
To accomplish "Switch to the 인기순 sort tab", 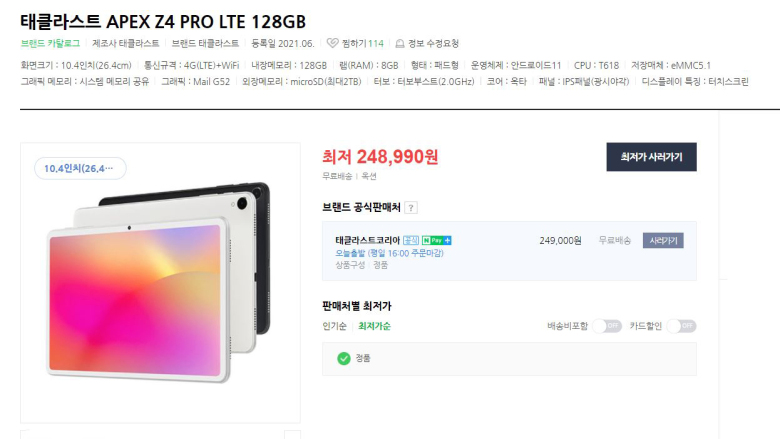I will [x=334, y=326].
